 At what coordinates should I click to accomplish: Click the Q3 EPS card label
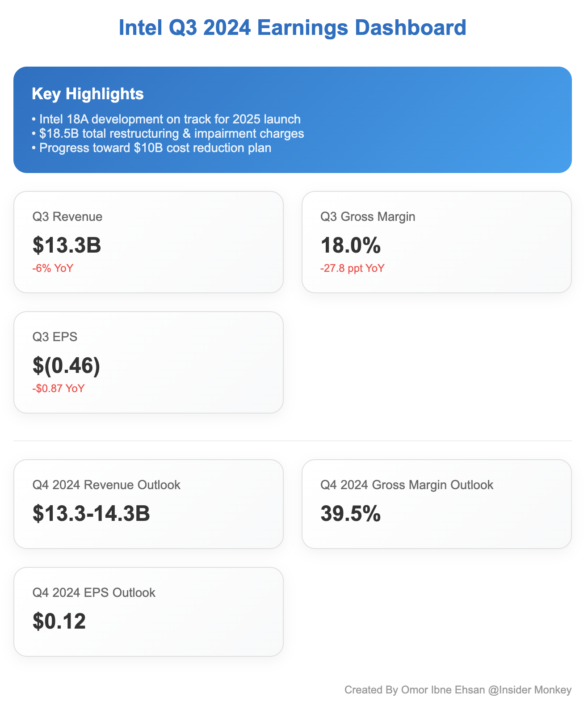point(55,337)
